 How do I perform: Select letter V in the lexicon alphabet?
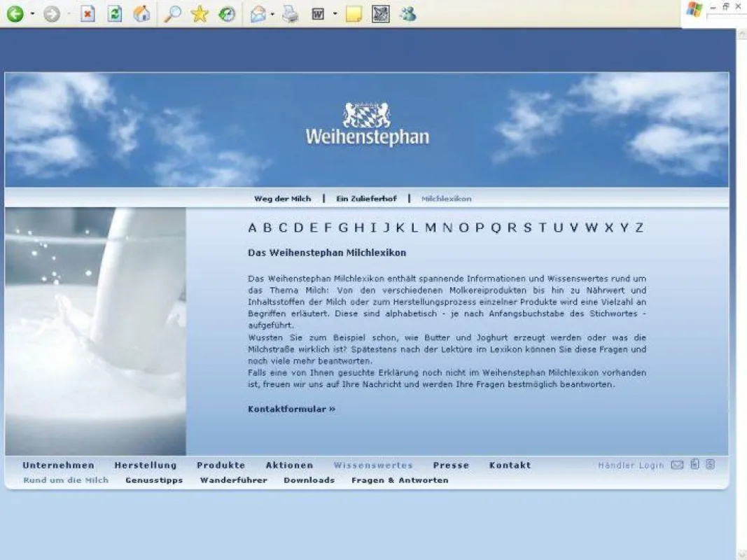coord(574,227)
